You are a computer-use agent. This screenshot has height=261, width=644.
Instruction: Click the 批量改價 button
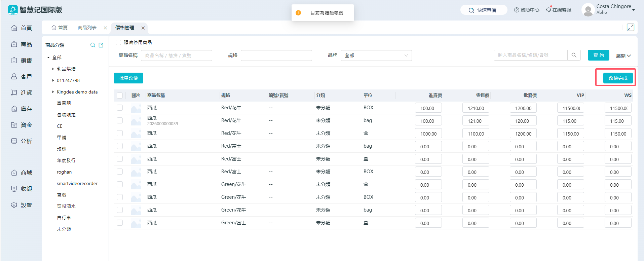pyautogui.click(x=128, y=78)
